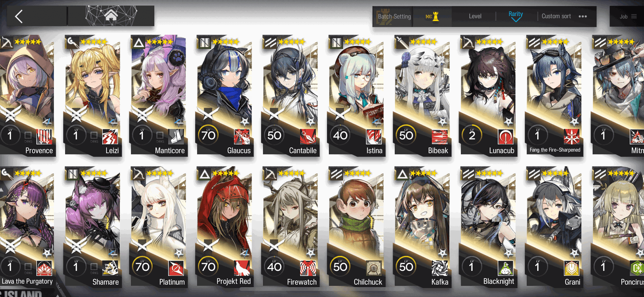Open the home menu icon
The image size is (644, 297).
tap(111, 16)
